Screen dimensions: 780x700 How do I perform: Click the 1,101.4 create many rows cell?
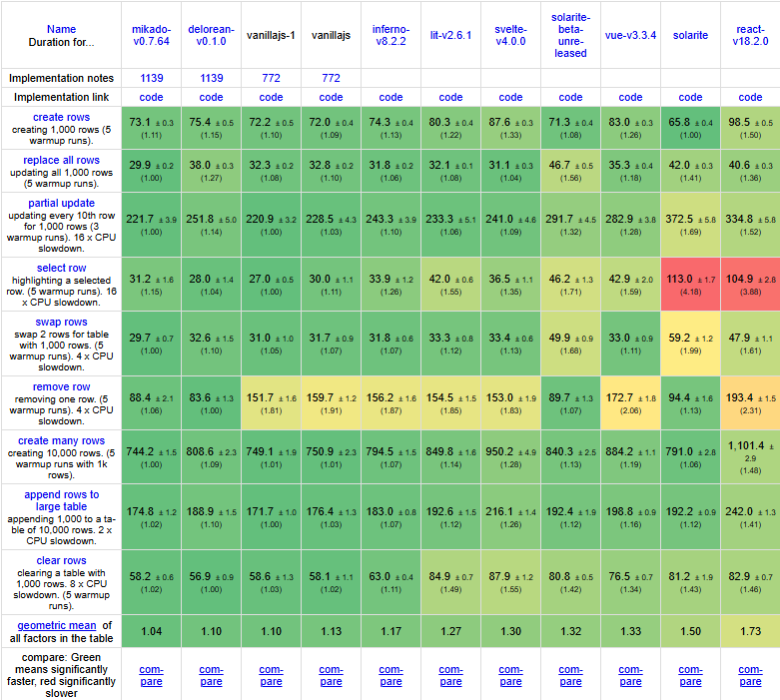click(750, 457)
